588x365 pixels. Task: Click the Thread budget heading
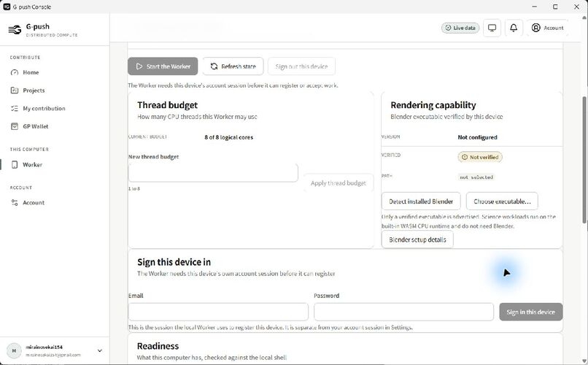click(167, 105)
